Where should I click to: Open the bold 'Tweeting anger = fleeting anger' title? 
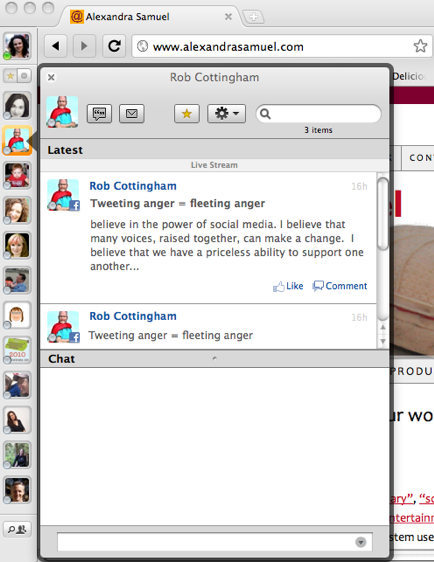177,203
